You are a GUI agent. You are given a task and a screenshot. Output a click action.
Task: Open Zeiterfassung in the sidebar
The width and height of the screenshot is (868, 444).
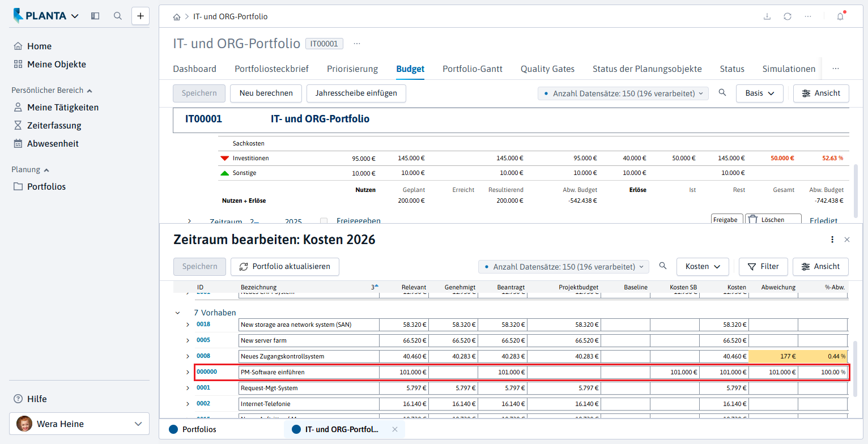point(47,126)
